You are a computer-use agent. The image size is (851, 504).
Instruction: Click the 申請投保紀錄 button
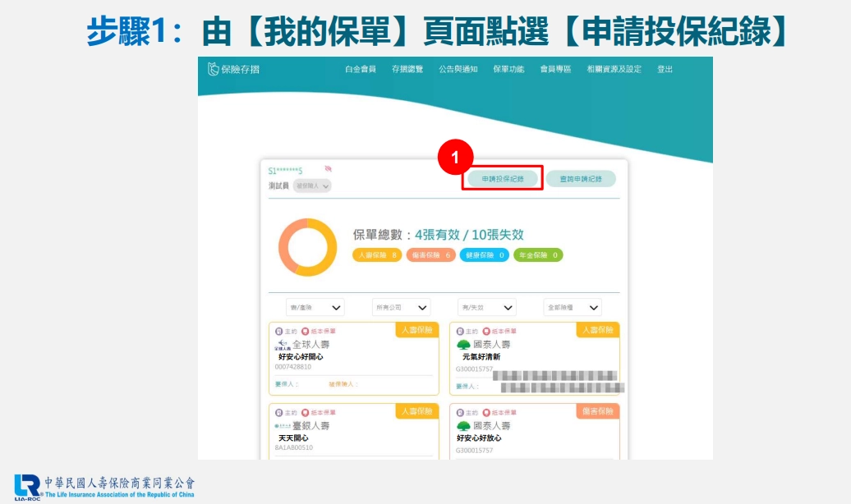pyautogui.click(x=503, y=178)
